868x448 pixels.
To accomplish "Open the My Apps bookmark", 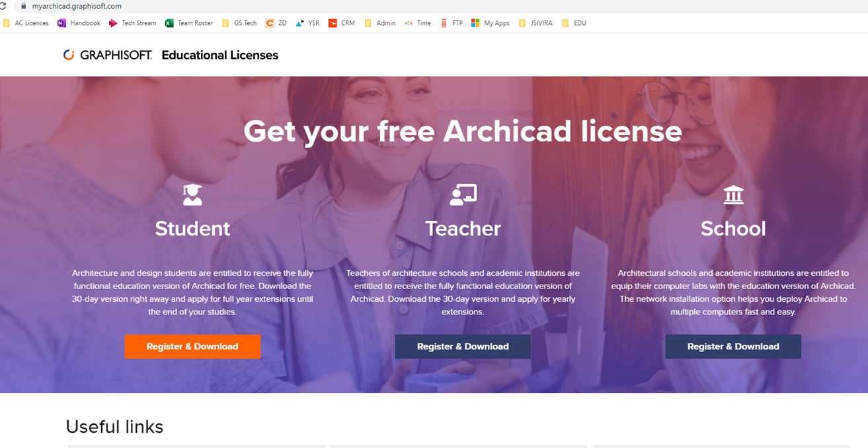I will click(491, 23).
